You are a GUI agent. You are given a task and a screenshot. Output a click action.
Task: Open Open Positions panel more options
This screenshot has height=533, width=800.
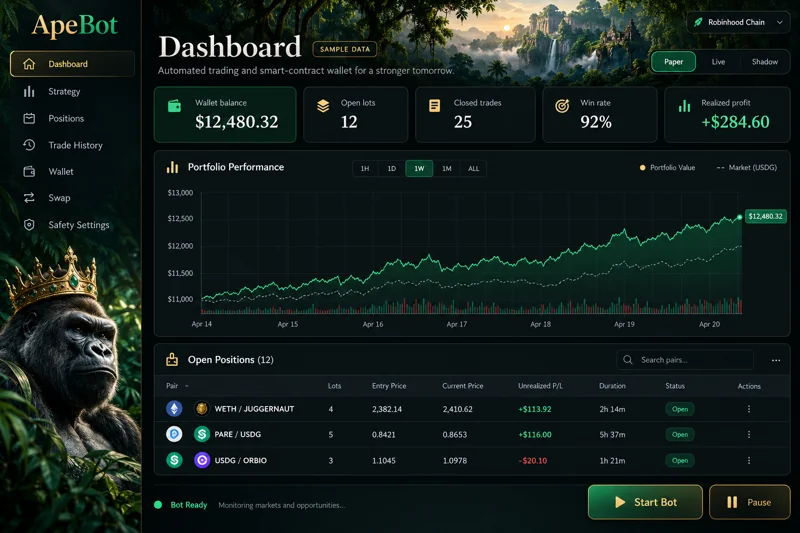click(776, 360)
